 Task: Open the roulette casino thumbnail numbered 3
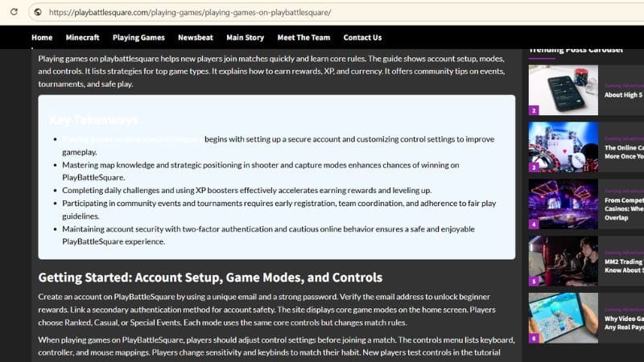click(x=563, y=147)
